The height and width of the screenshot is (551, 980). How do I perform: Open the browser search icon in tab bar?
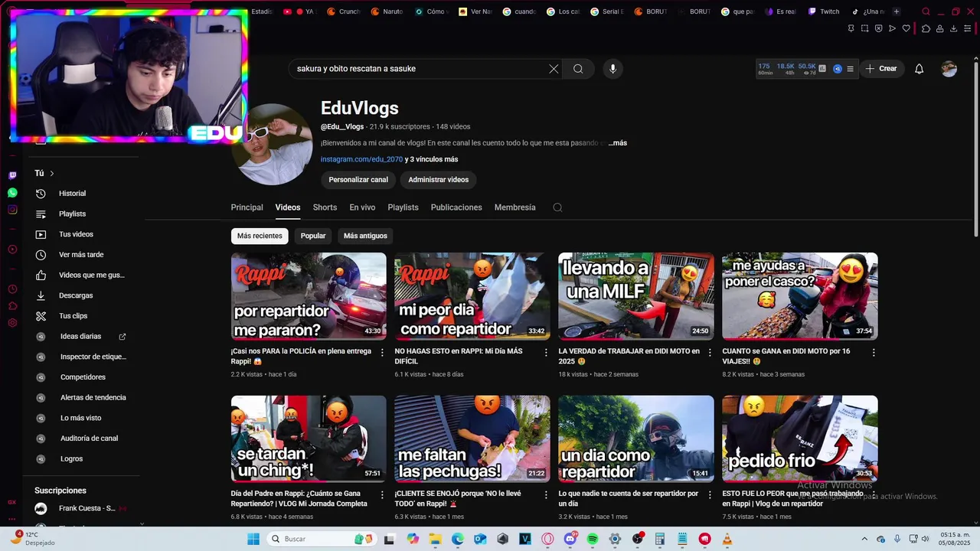click(926, 11)
